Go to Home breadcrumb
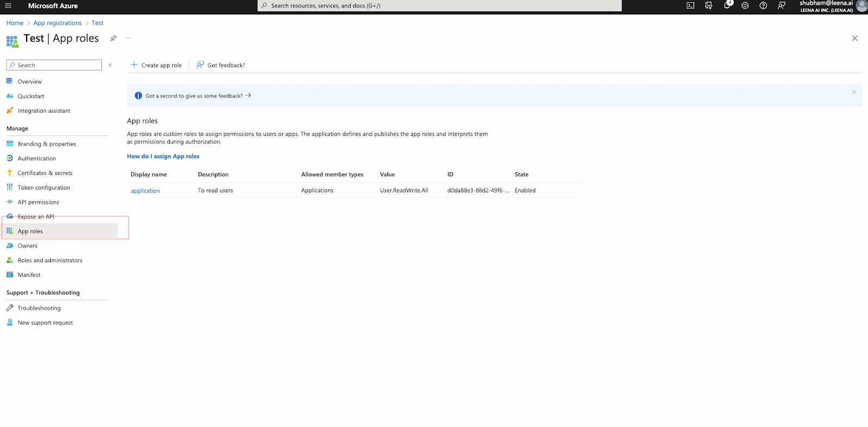The width and height of the screenshot is (868, 427). pyautogui.click(x=15, y=23)
